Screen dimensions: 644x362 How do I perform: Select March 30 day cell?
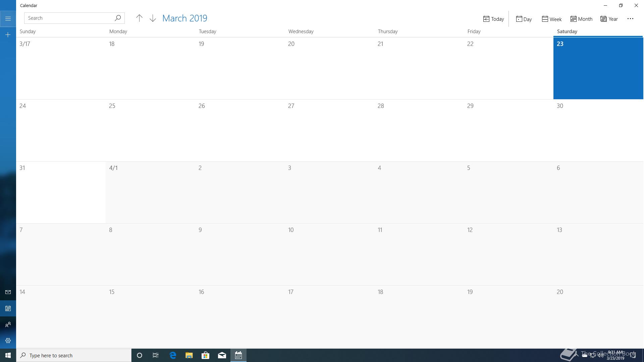pos(598,130)
